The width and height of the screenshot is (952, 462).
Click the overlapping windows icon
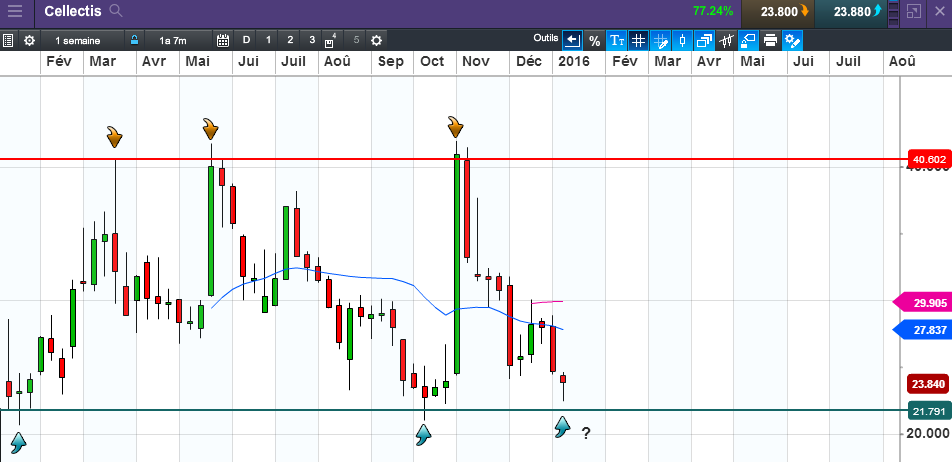704,41
